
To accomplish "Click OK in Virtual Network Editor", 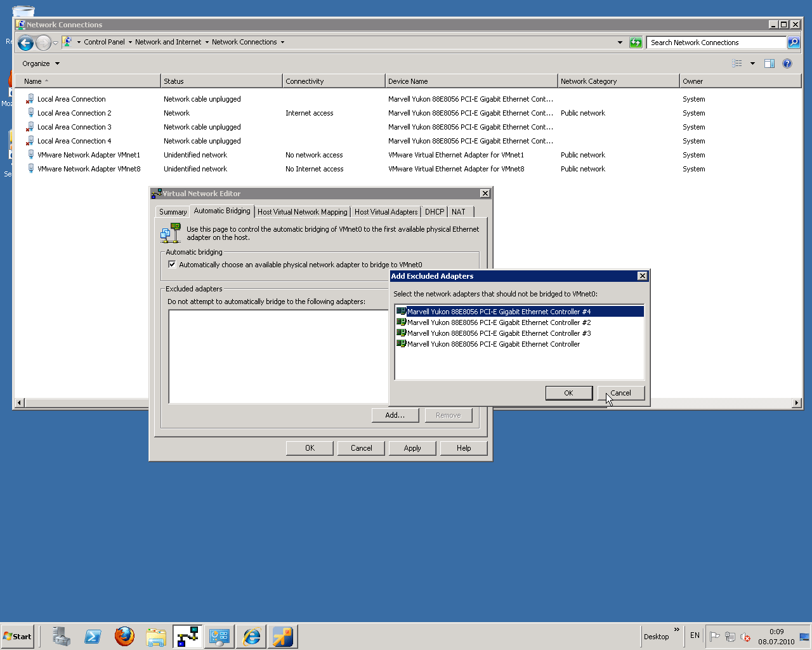I will click(x=310, y=448).
